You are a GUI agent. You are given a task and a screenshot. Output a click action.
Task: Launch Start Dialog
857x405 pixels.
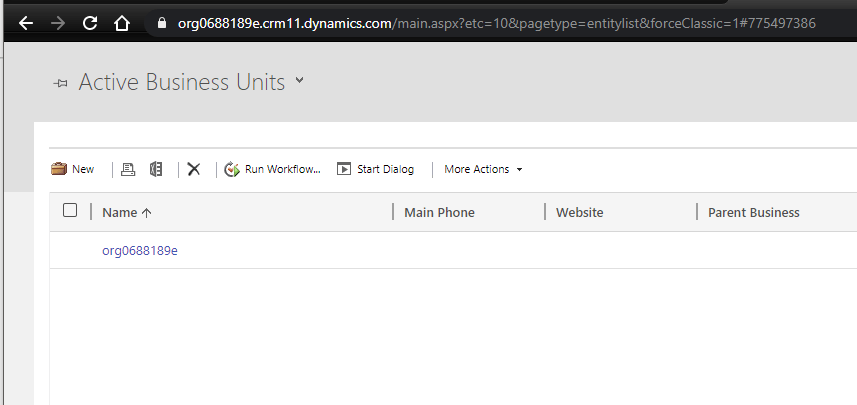[385, 169]
